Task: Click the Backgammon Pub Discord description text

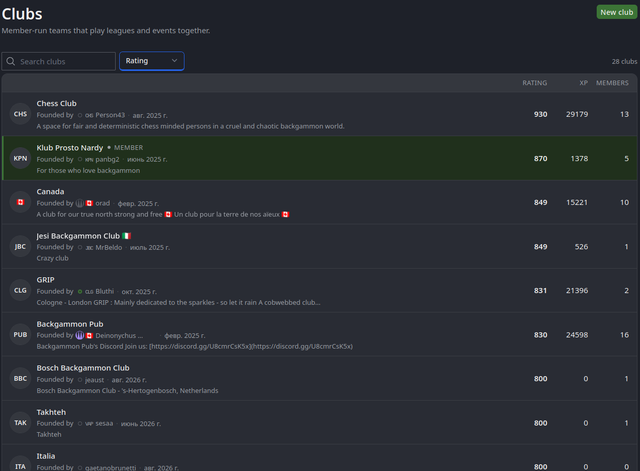Action: [194, 347]
